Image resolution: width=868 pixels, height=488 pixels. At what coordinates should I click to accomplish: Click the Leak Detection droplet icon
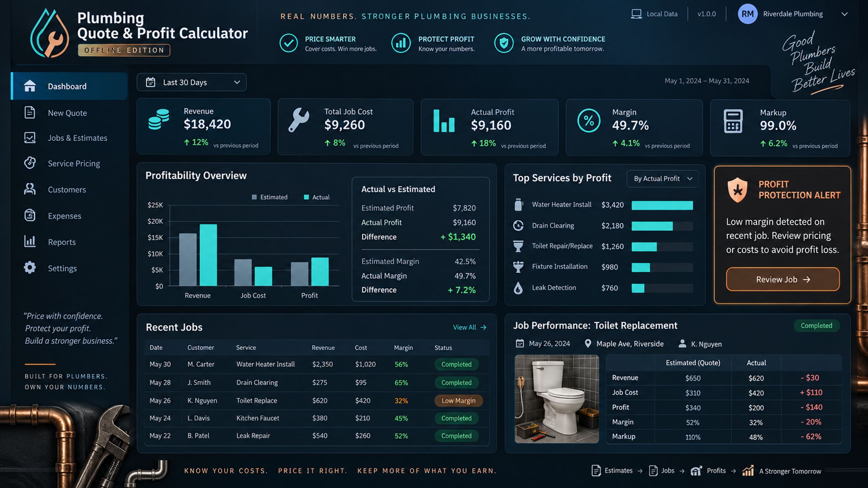(x=518, y=288)
